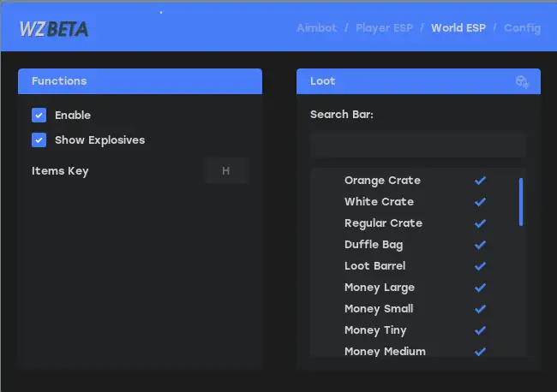Toggle the Duffle Bag checkmark

pyautogui.click(x=480, y=245)
